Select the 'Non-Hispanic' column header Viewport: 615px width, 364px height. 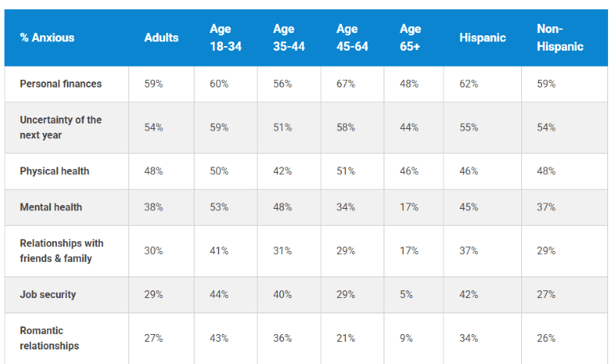(x=560, y=38)
